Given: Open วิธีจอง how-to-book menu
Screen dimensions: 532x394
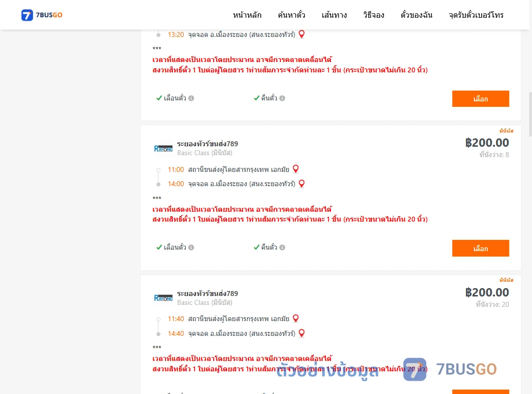Looking at the screenshot, I should point(373,15).
